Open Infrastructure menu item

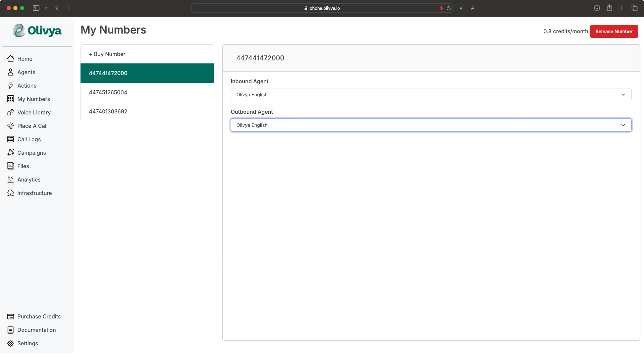tap(35, 193)
